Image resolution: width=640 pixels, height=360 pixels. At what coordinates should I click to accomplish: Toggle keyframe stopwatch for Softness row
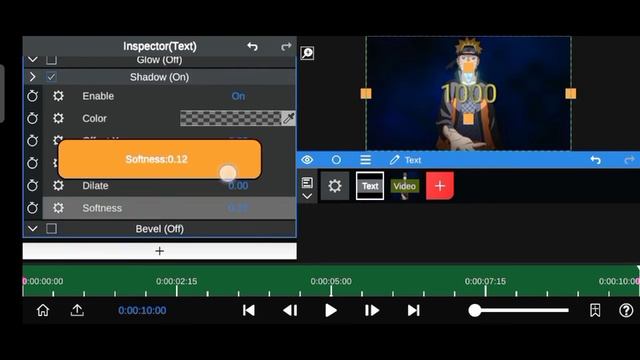pos(33,208)
